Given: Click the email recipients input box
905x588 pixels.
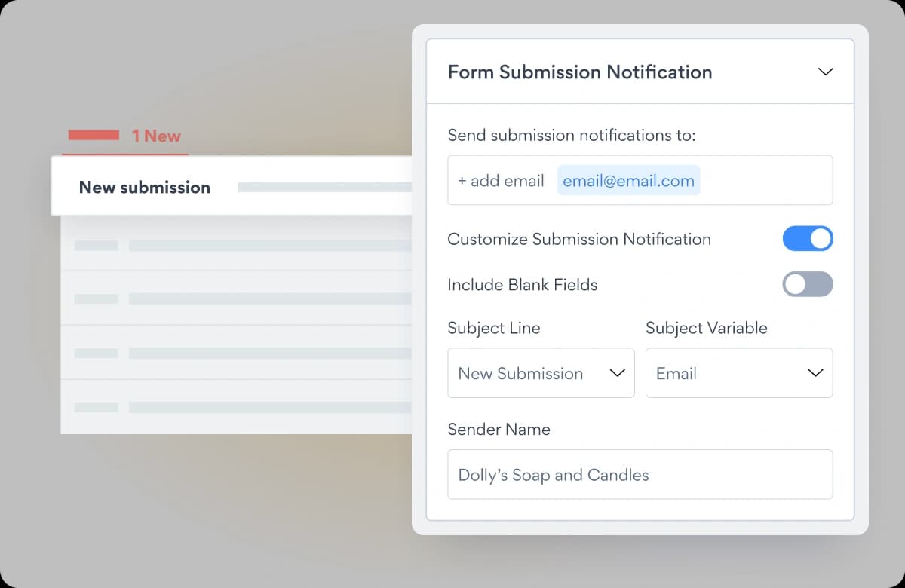Looking at the screenshot, I should coord(640,180).
